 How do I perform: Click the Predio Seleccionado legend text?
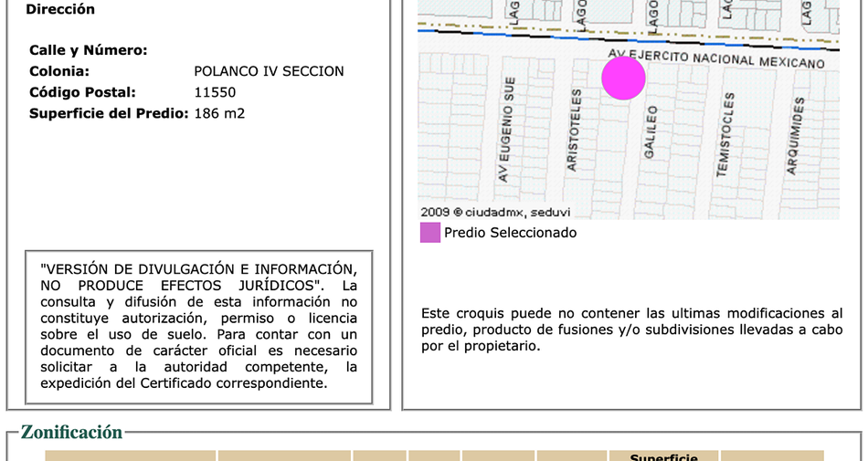click(511, 233)
